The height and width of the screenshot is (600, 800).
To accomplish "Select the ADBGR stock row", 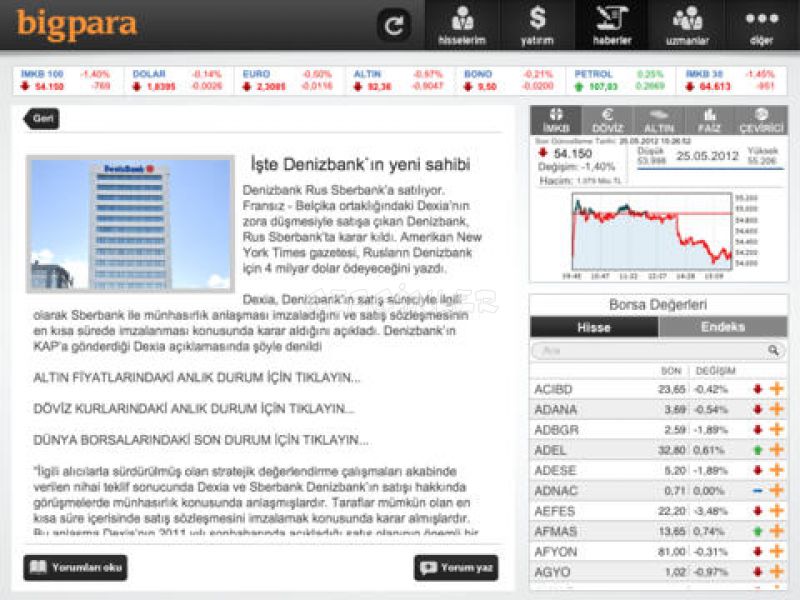I will [x=659, y=430].
